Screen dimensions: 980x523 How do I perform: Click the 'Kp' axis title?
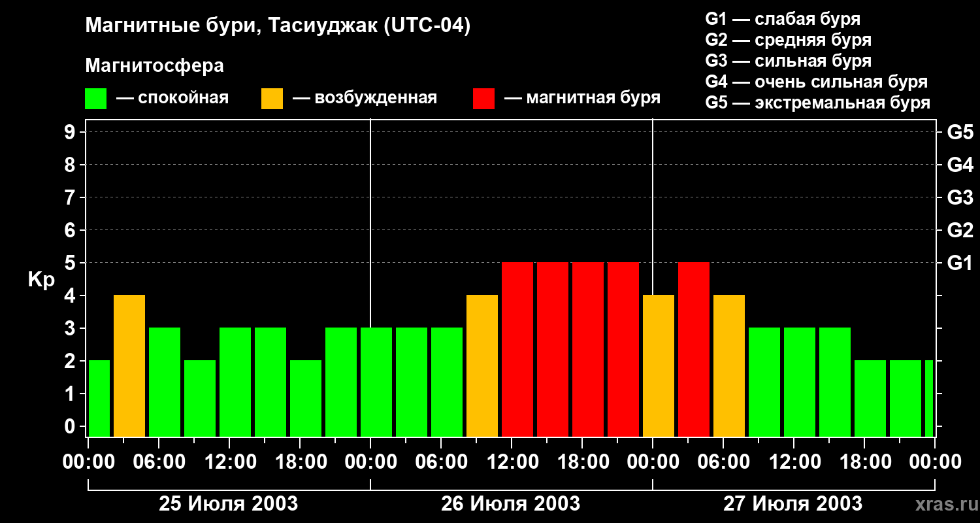tap(41, 280)
